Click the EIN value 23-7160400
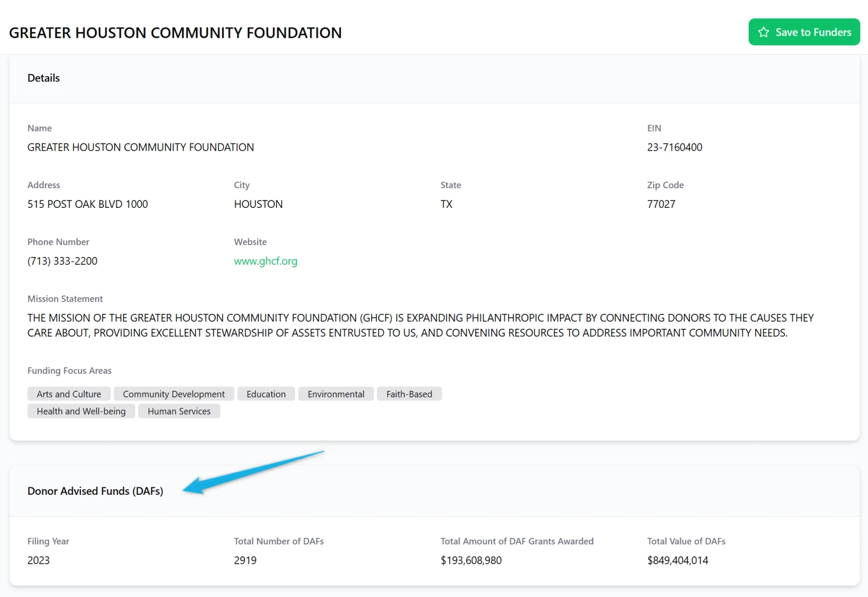Screen dimensions: 868x597 pyautogui.click(x=674, y=147)
